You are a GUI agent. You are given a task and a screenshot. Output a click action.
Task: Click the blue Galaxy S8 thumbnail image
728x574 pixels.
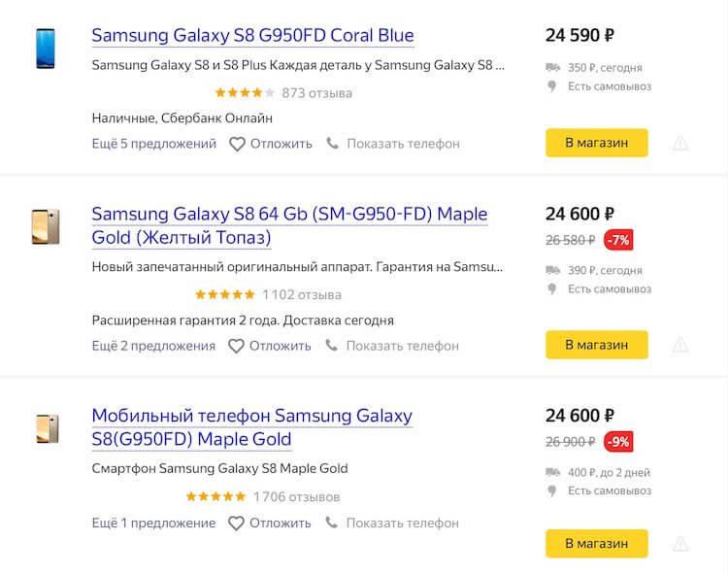(45, 49)
